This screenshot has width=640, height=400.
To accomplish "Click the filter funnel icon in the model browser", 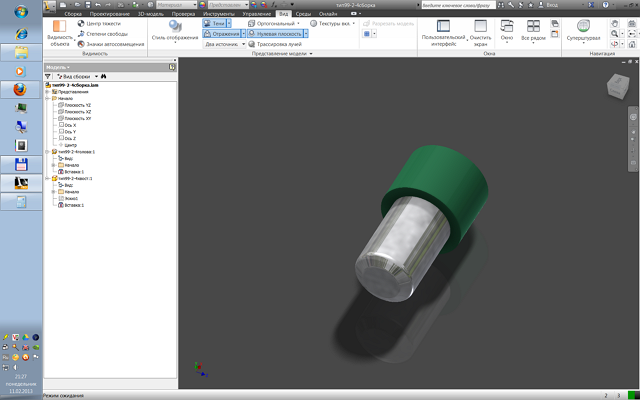I will coord(49,76).
